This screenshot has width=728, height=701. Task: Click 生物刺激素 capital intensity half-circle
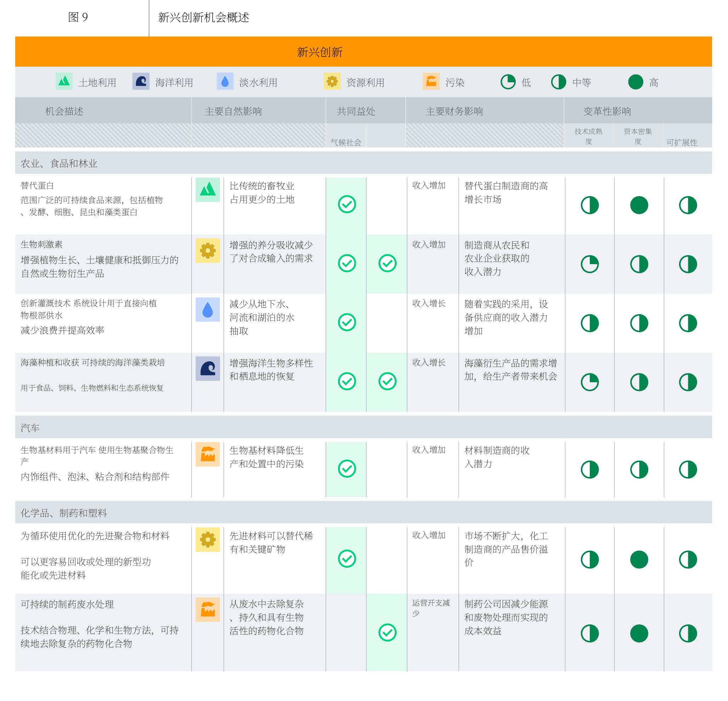pyautogui.click(x=639, y=264)
